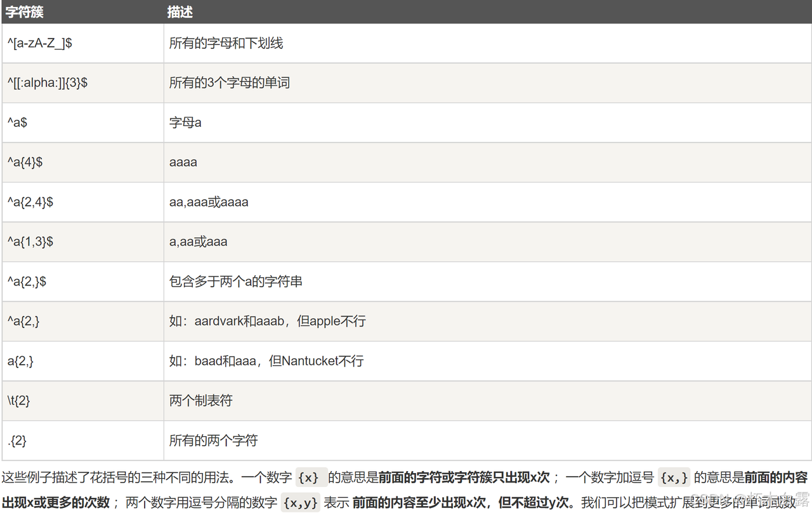Select the 所有的两个字符 description
The width and height of the screenshot is (812, 513).
coord(214,441)
